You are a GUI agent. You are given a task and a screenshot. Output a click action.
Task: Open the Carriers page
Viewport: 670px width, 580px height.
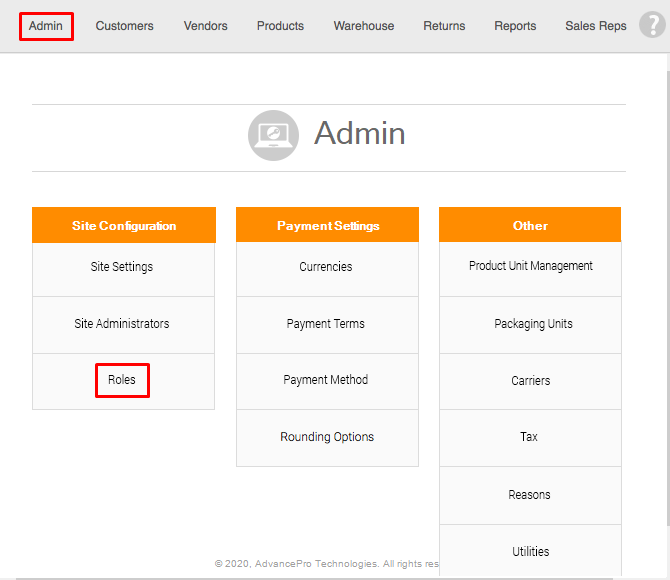pyautogui.click(x=530, y=381)
